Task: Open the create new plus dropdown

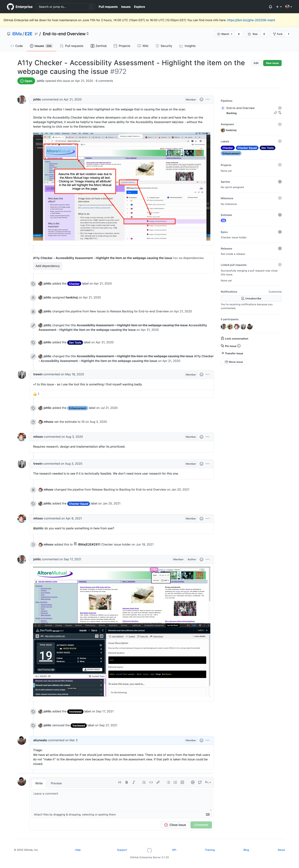Action: coord(279,7)
